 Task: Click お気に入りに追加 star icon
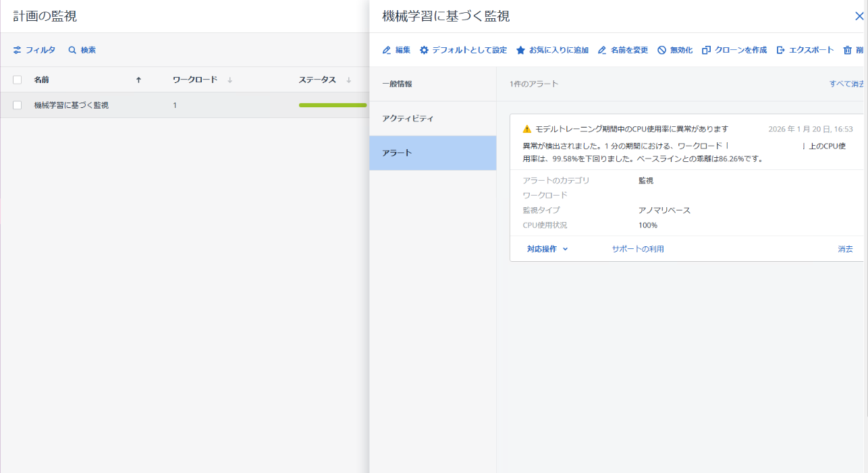(x=520, y=50)
